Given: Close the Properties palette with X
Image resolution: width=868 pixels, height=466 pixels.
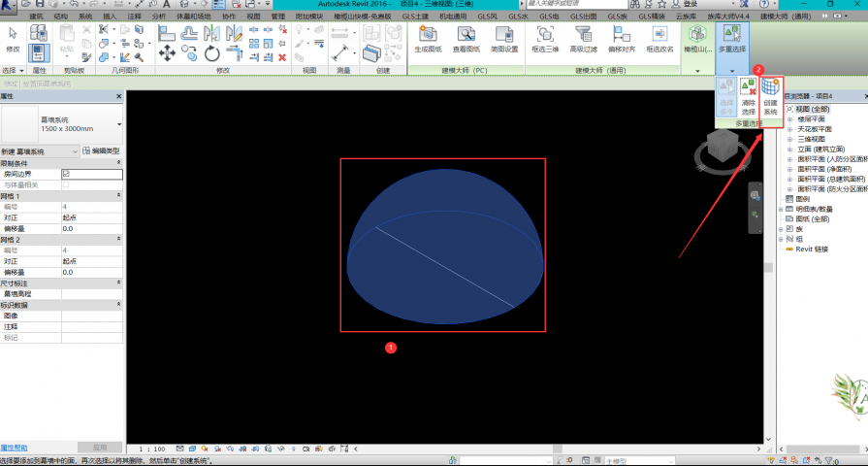Looking at the screenshot, I should [x=119, y=96].
